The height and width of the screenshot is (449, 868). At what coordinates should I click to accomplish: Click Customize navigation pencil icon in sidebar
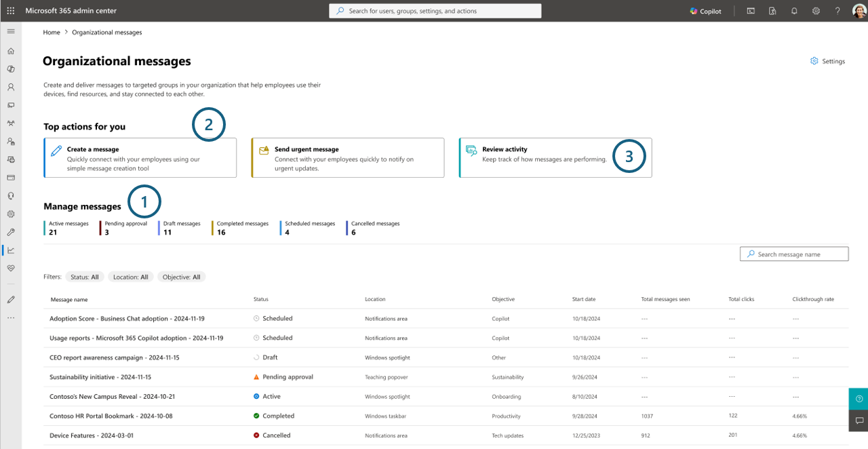click(x=11, y=299)
